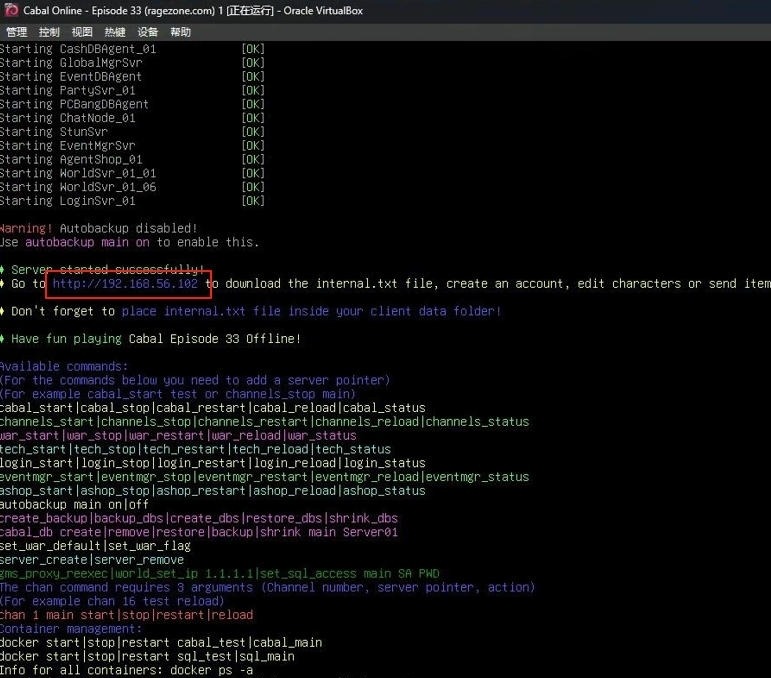Click the http://192.168.56.102 link

(x=125, y=284)
